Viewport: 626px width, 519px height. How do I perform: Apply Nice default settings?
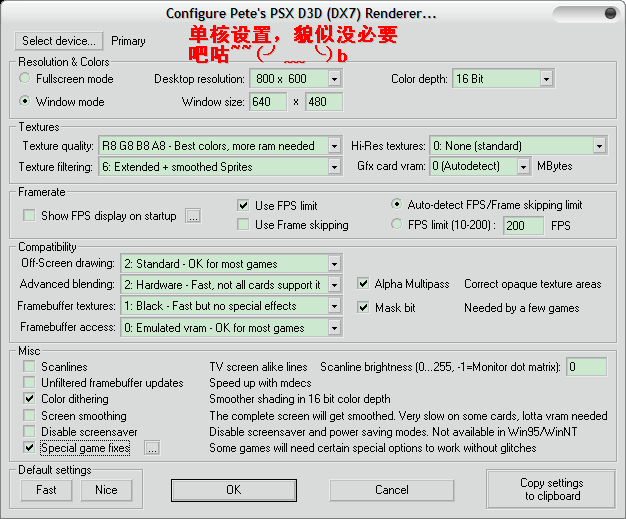pos(106,490)
